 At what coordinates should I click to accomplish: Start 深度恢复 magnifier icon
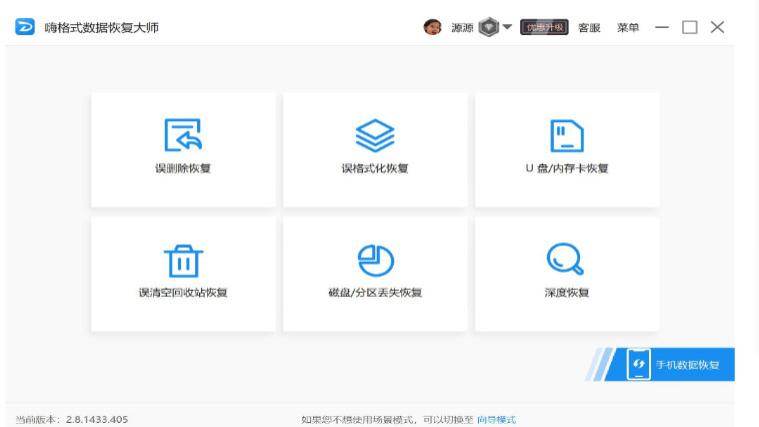565,259
